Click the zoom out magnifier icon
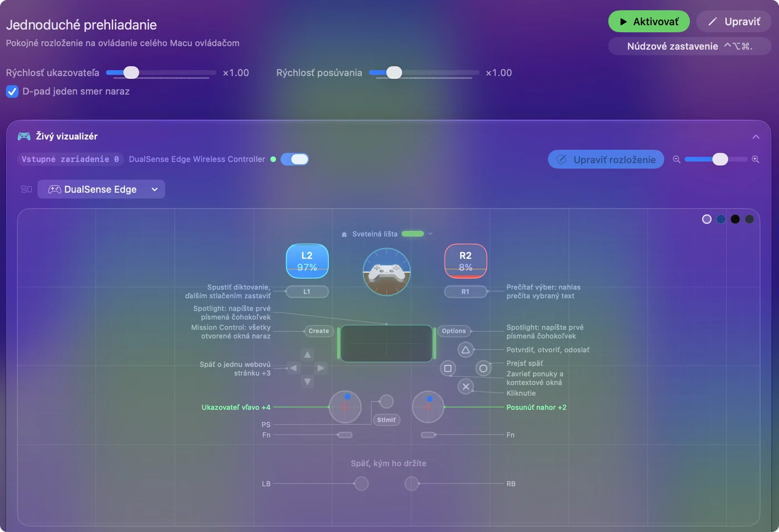The width and height of the screenshot is (779, 532). coord(677,159)
